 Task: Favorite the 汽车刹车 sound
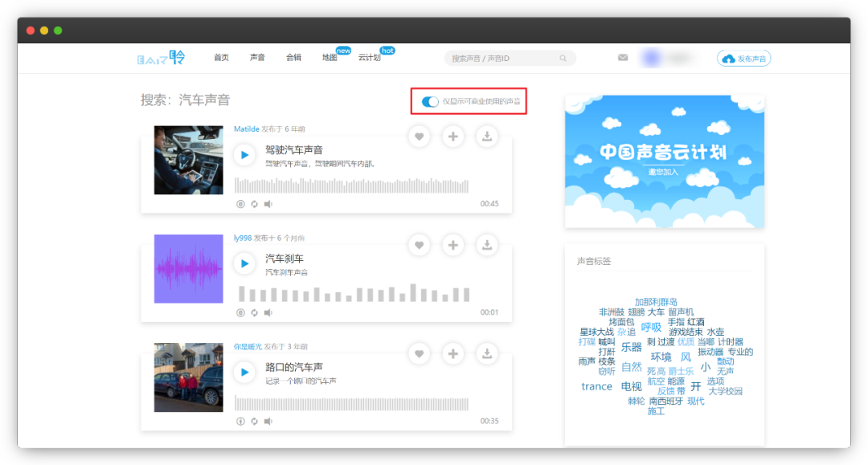coord(419,245)
